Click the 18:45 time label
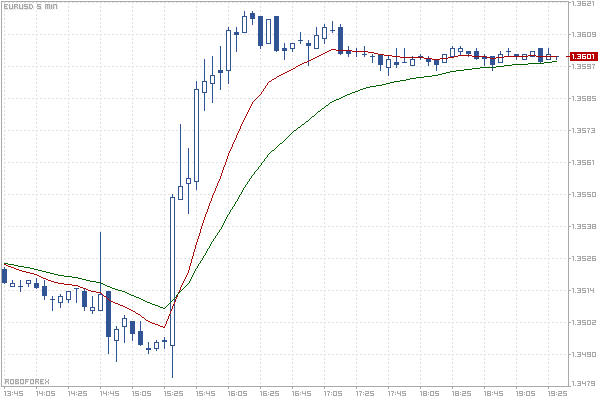600x400 pixels. point(493,393)
